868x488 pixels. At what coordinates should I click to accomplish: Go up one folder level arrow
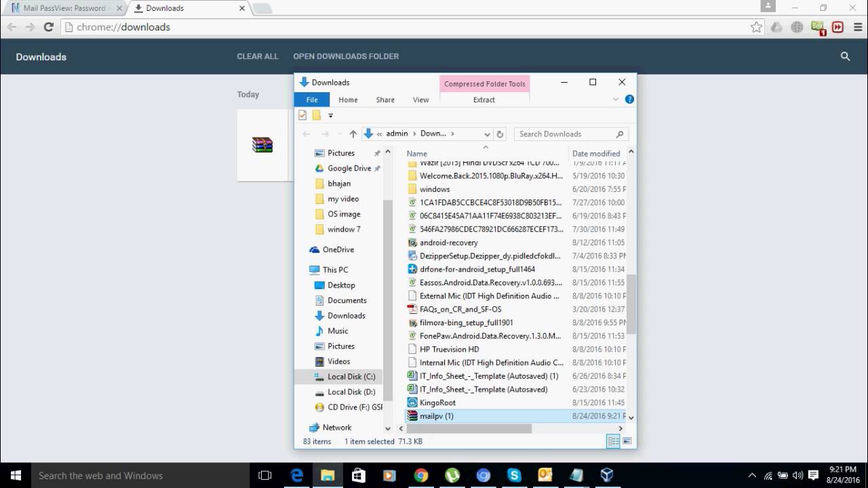click(353, 134)
